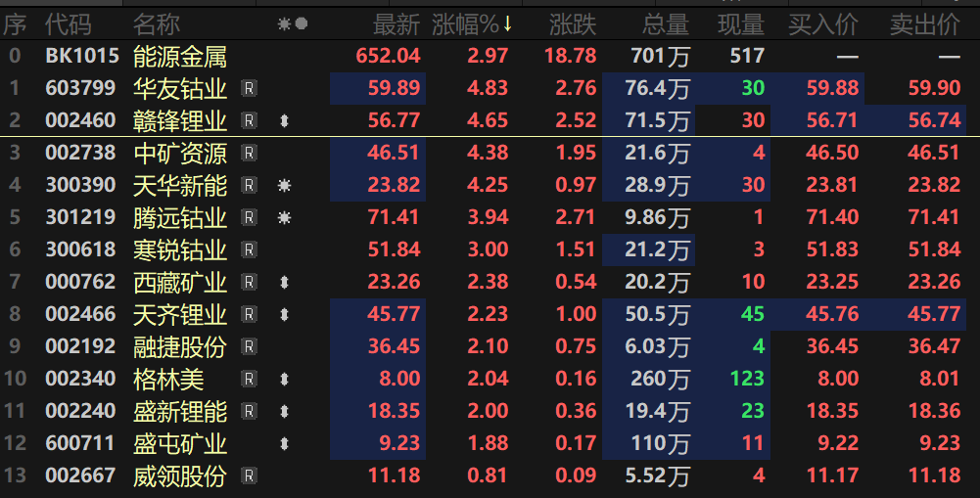
Task: Click stock code 000762 for 西藏矿业
Action: coord(81,282)
